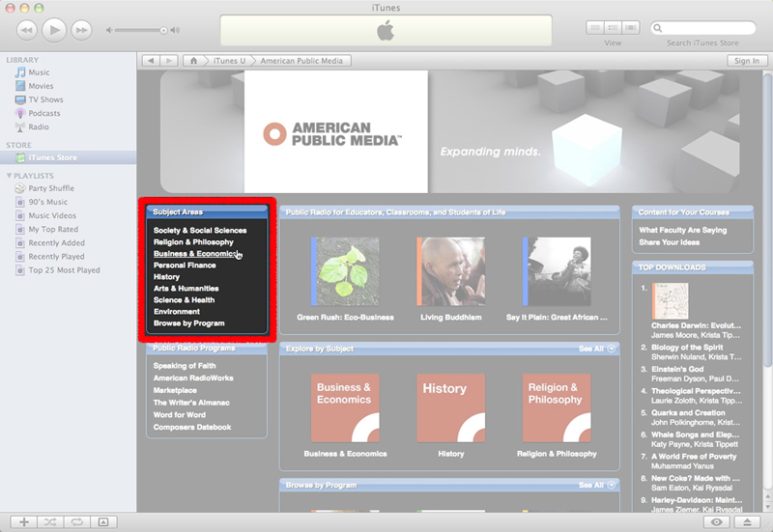This screenshot has height=532, width=773.
Task: Open Science & Health subject
Action: click(184, 300)
